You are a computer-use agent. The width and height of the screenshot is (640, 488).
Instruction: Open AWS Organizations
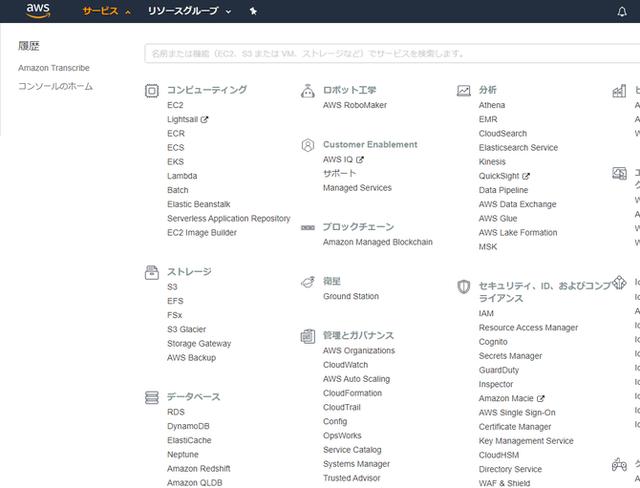359,350
